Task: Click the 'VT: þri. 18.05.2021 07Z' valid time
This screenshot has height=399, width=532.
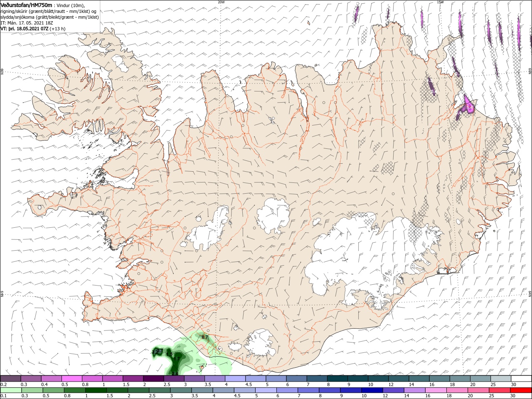Action: pyautogui.click(x=25, y=29)
